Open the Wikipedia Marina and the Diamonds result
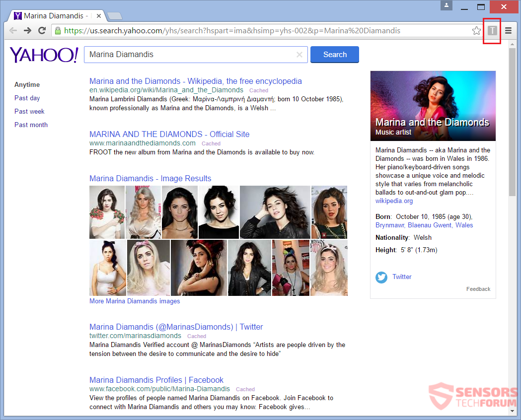The height and width of the screenshot is (420, 521). click(195, 81)
